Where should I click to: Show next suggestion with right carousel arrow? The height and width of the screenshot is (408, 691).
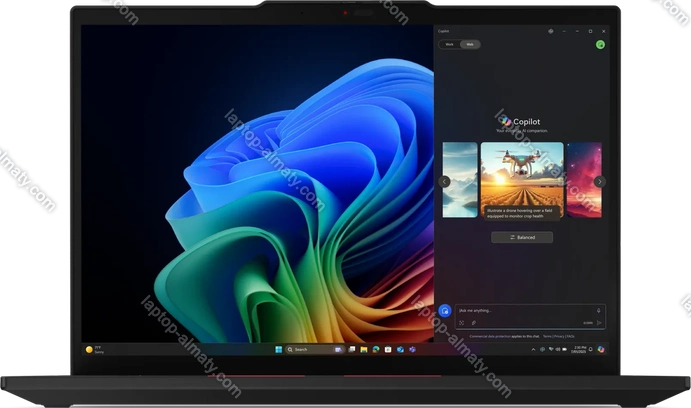[598, 181]
